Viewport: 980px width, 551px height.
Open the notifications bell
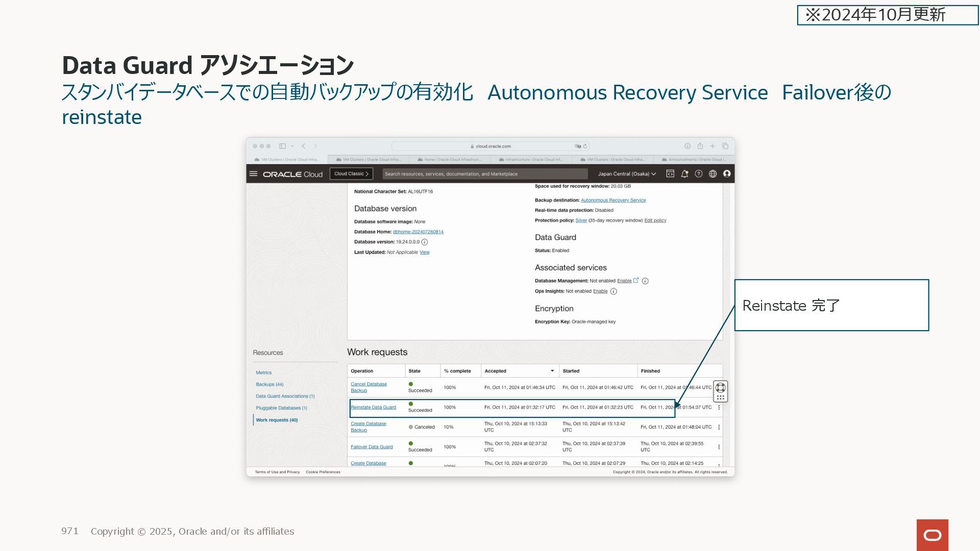684,174
